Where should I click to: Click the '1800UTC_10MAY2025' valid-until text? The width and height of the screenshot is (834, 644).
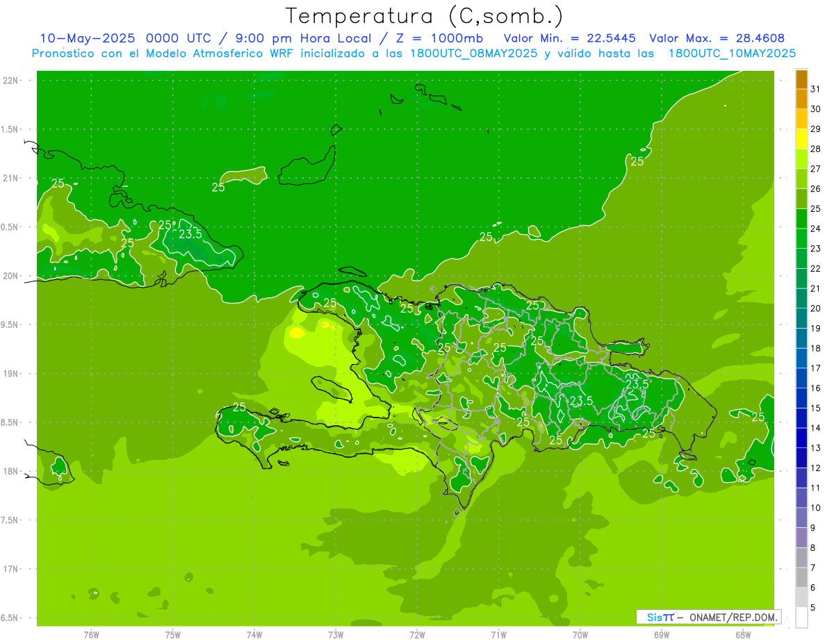pos(733,53)
